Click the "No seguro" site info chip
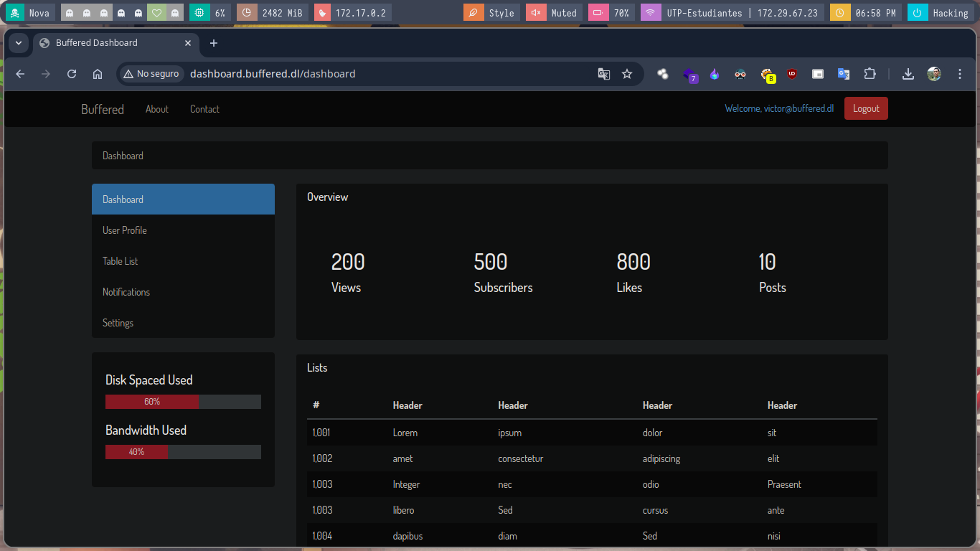This screenshot has width=980, height=551. coord(151,74)
